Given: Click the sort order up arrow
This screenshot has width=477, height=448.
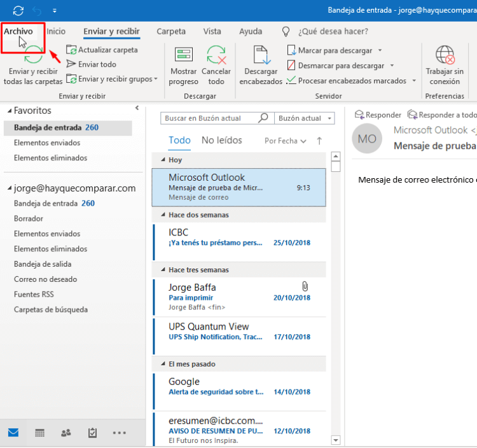Looking at the screenshot, I should click(319, 141).
